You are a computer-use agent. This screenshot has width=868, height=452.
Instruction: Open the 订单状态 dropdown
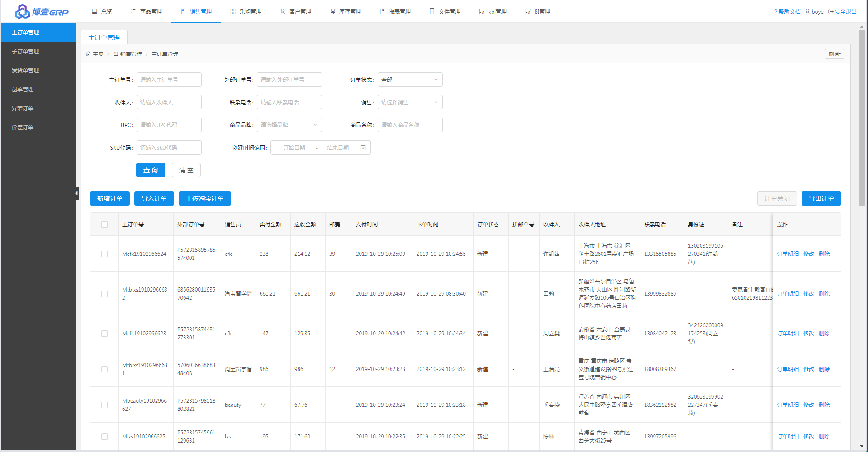(x=410, y=80)
